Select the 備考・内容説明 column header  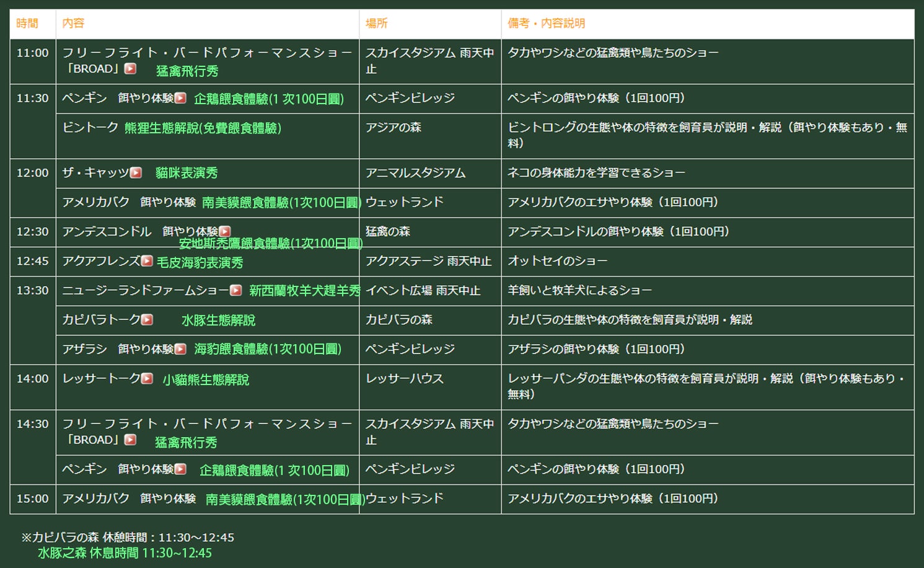[x=546, y=24]
